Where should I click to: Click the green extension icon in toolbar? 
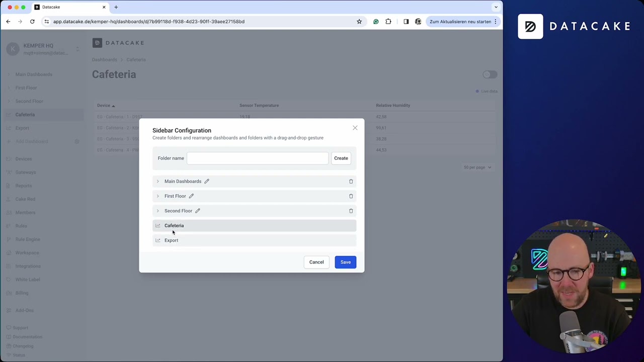[x=376, y=22]
